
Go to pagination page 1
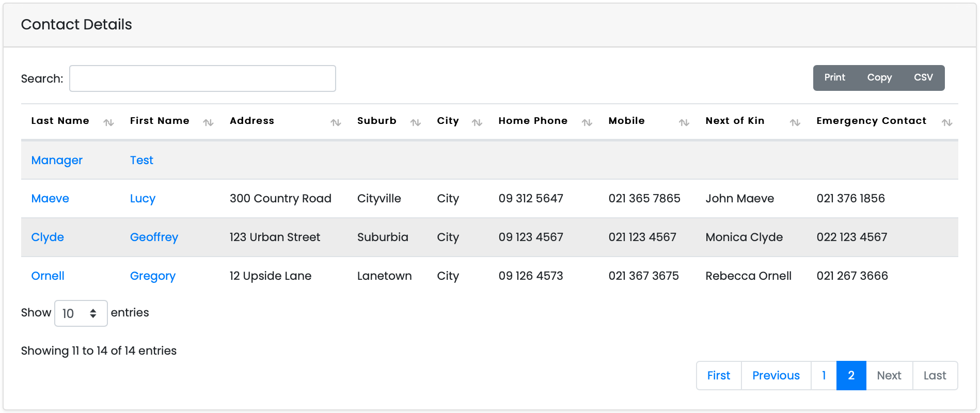click(x=824, y=375)
